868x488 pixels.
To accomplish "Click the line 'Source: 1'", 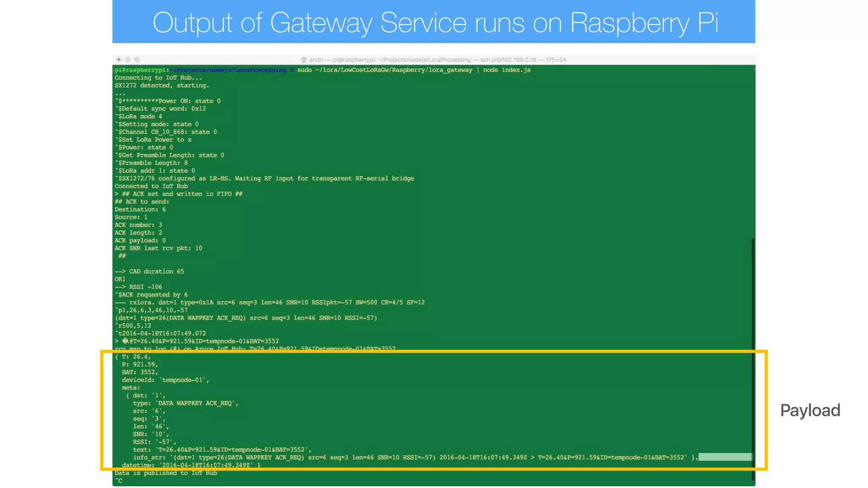I will tap(131, 217).
